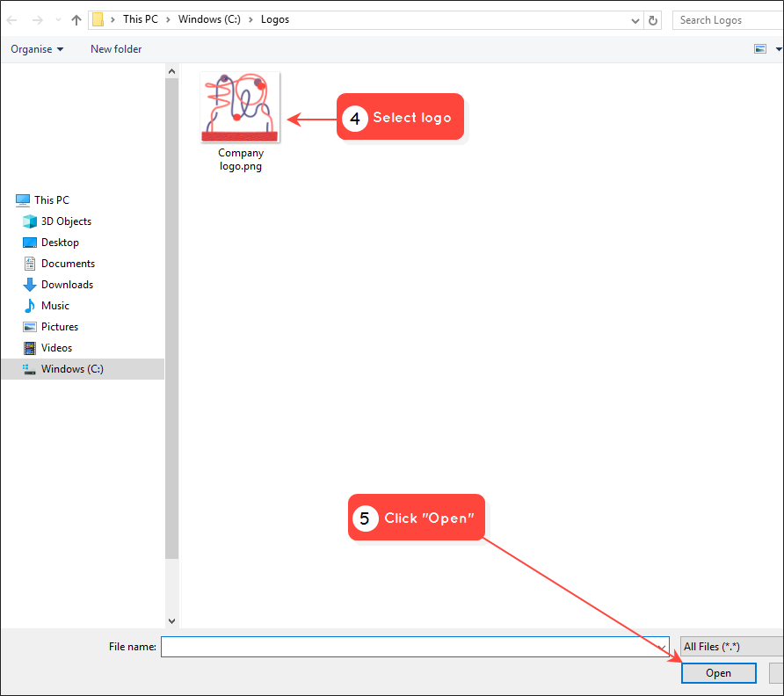Click the Music note icon in the sidebar
Screen dimensions: 784x696
[30, 306]
